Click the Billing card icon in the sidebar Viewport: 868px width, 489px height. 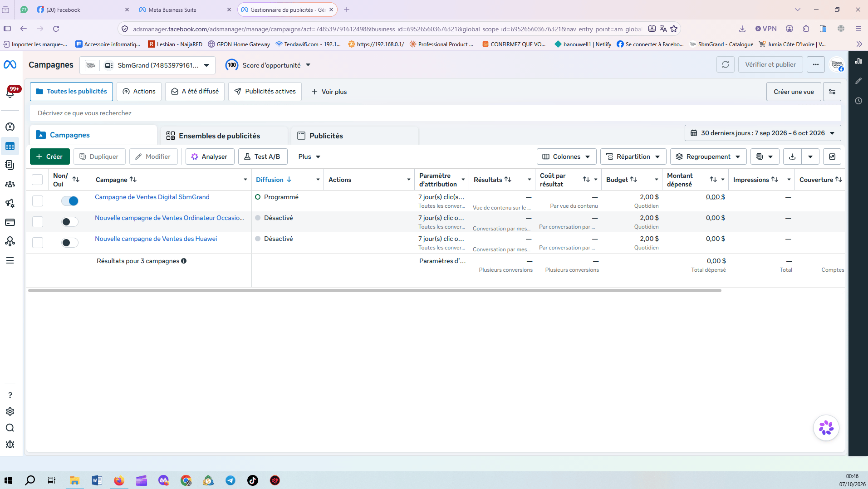[x=10, y=222]
